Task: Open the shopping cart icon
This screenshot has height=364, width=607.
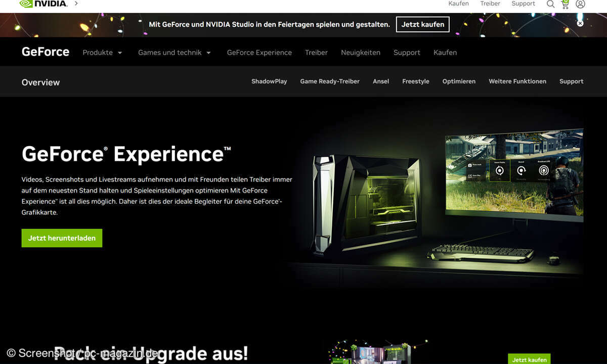Action: pyautogui.click(x=565, y=4)
